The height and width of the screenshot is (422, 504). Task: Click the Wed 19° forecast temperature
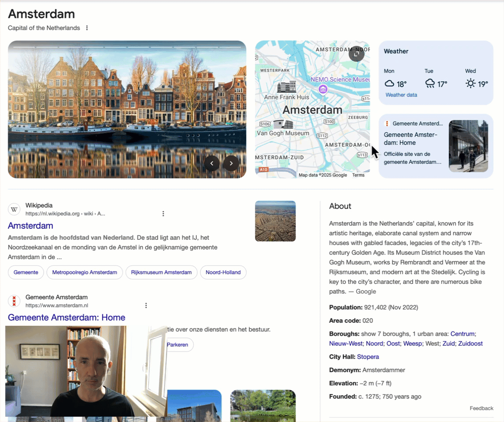(x=483, y=84)
